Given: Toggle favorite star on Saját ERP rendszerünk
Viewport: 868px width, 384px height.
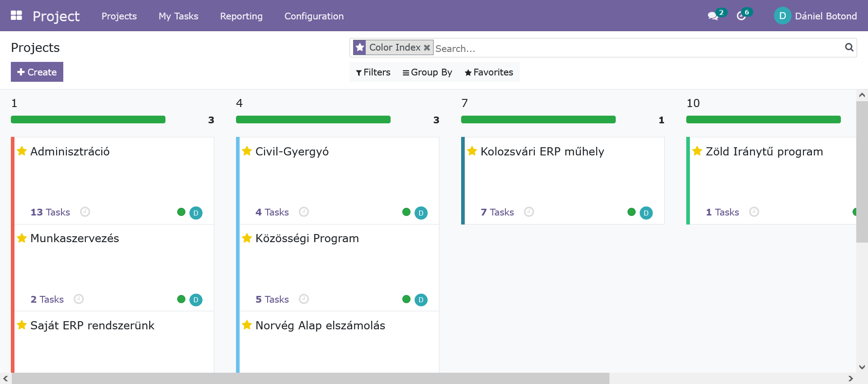Looking at the screenshot, I should click(22, 325).
